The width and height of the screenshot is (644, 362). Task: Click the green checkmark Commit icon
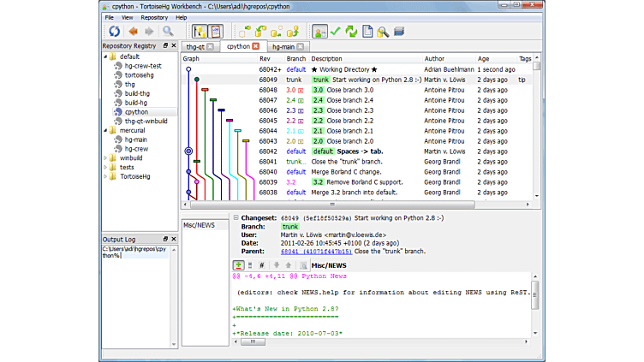pyautogui.click(x=336, y=32)
